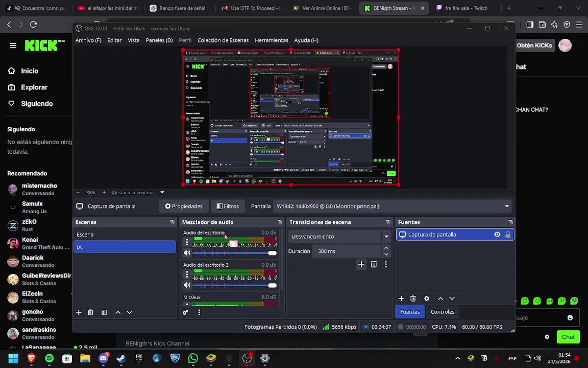Open Paneles (D) menu
588x368 pixels.
point(159,40)
